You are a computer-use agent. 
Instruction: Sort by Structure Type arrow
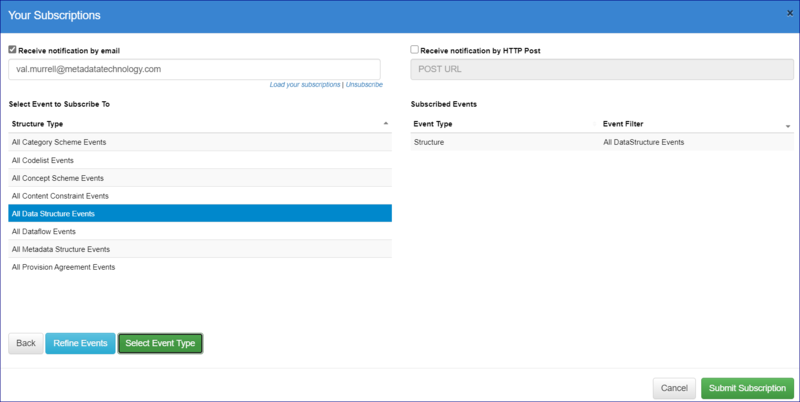tap(386, 124)
